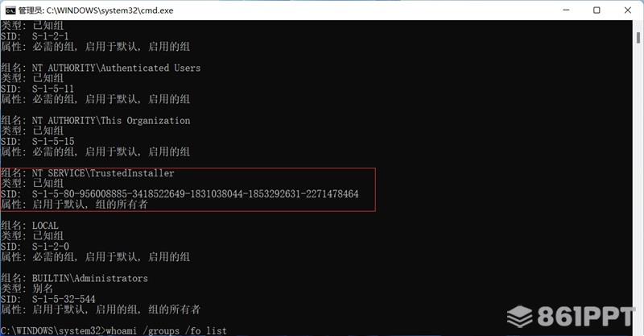Click the vertical scrollbar thumb
The height and width of the screenshot is (336, 644).
(638, 37)
